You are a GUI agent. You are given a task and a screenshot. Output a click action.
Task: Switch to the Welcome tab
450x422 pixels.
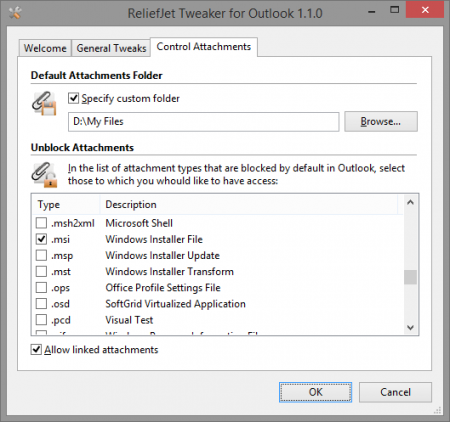[45, 48]
